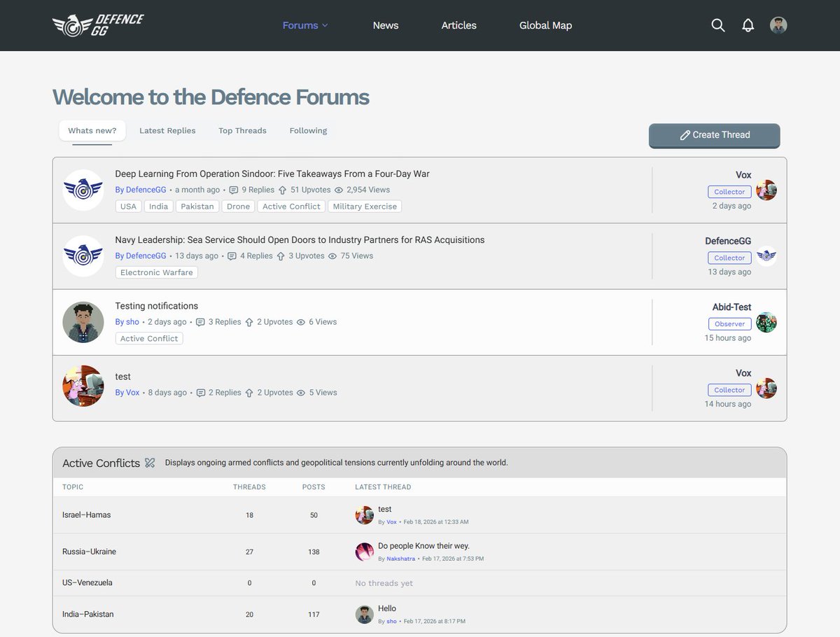Click the upvote arrow on Testing notifications thread

pos(249,322)
